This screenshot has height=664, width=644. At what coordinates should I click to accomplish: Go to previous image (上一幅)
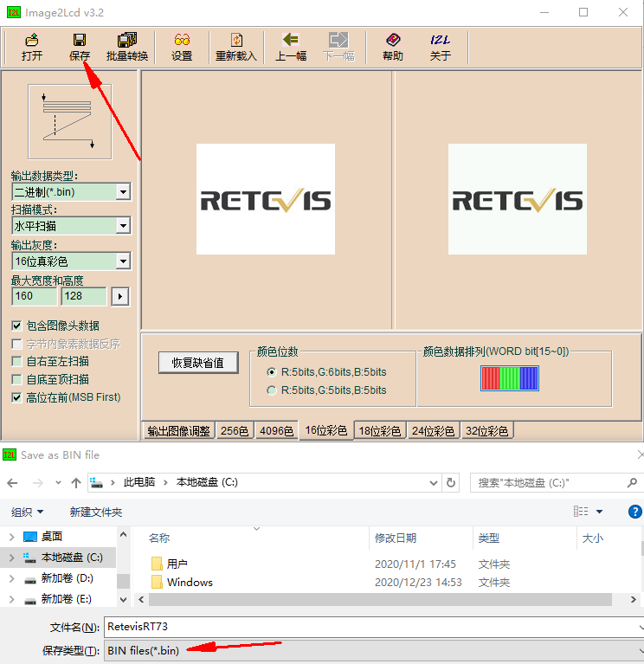tap(291, 47)
